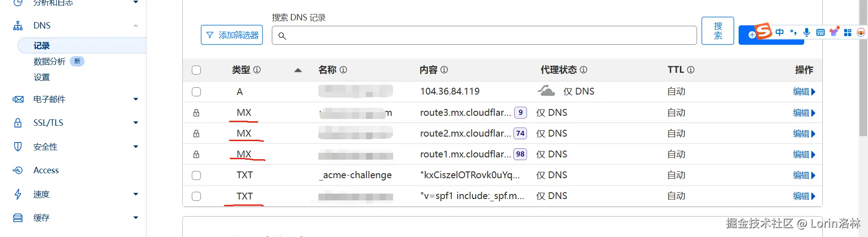Click the security shield icon
868x237 pixels.
pos(18,147)
